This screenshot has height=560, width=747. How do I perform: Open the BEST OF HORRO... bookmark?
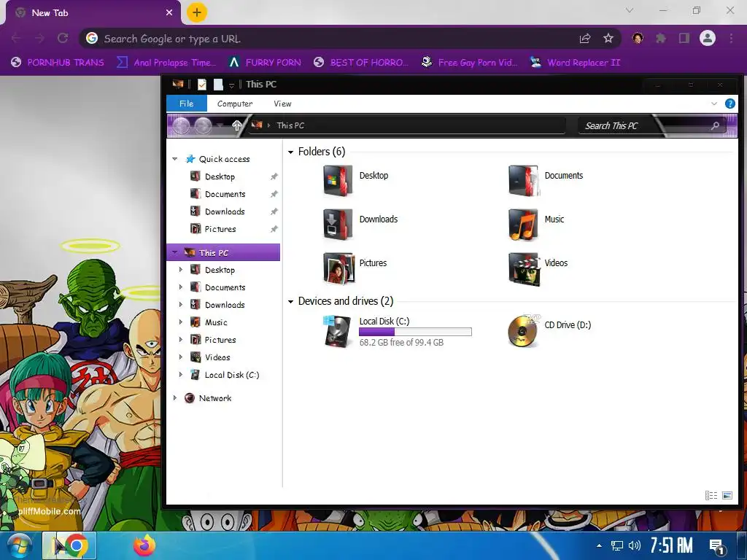point(361,63)
